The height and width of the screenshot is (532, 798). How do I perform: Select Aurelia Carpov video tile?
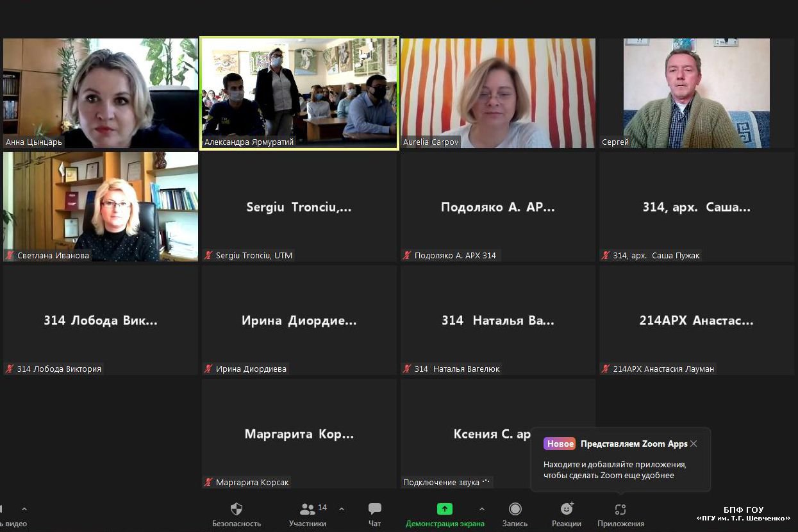498,94
